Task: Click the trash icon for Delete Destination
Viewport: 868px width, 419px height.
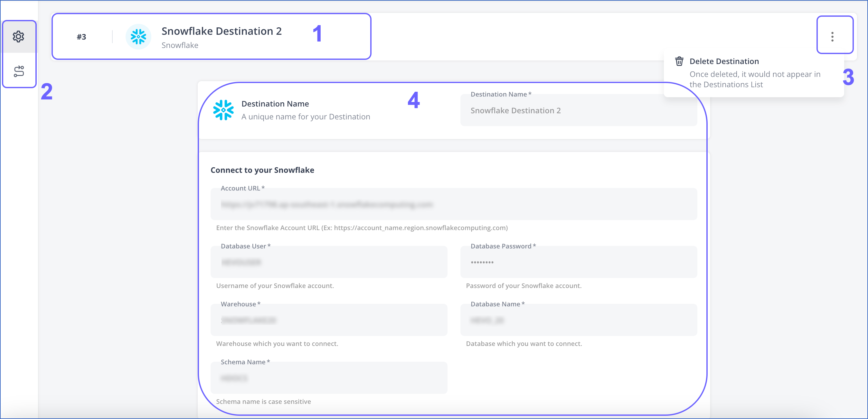Action: point(679,61)
